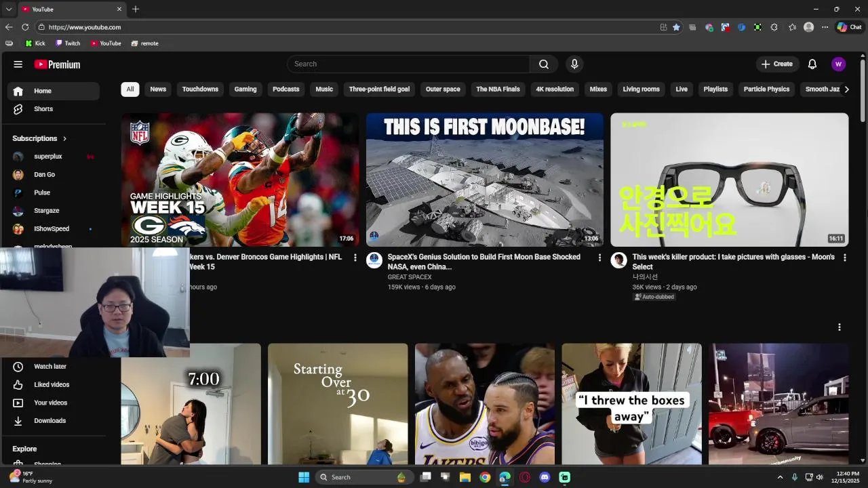Reload the page with the refresh icon

click(x=25, y=27)
